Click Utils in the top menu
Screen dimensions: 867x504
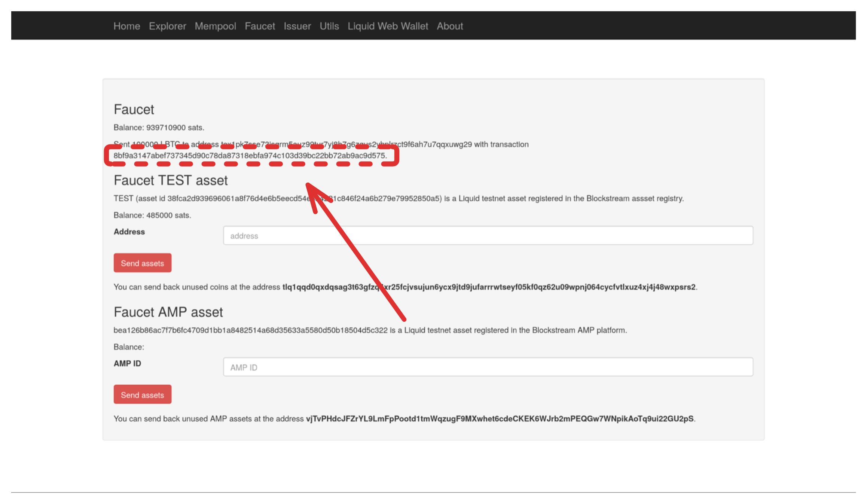tap(329, 26)
